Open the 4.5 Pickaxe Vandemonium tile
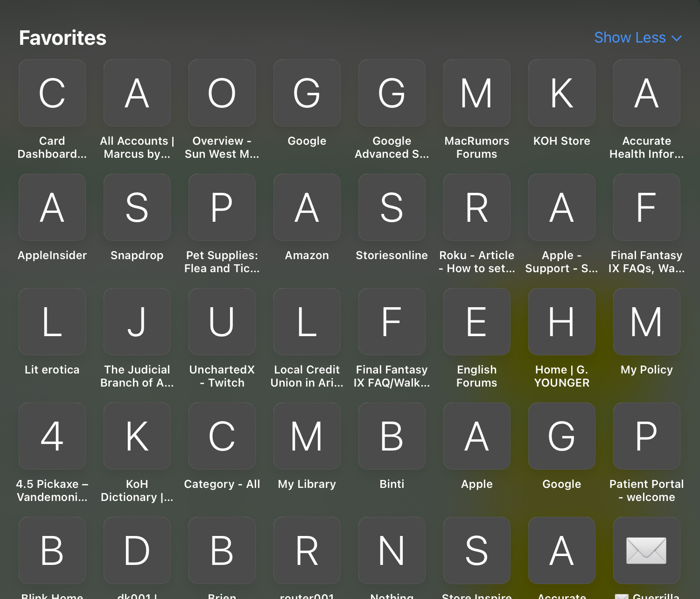This screenshot has width=700, height=599. tap(52, 436)
